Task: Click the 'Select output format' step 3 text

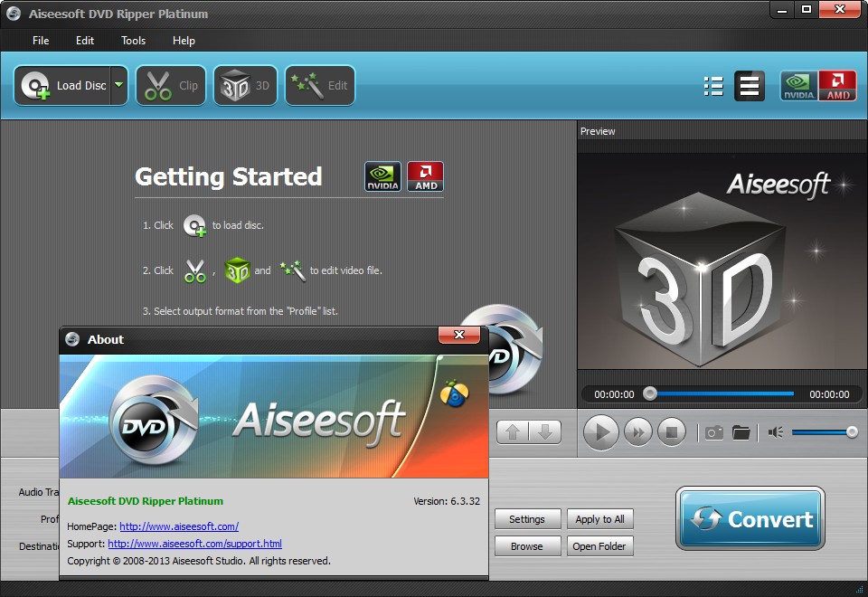Action: (x=241, y=311)
